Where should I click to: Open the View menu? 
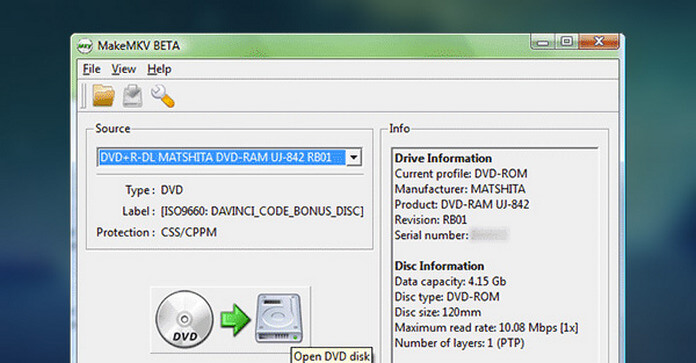pos(123,69)
